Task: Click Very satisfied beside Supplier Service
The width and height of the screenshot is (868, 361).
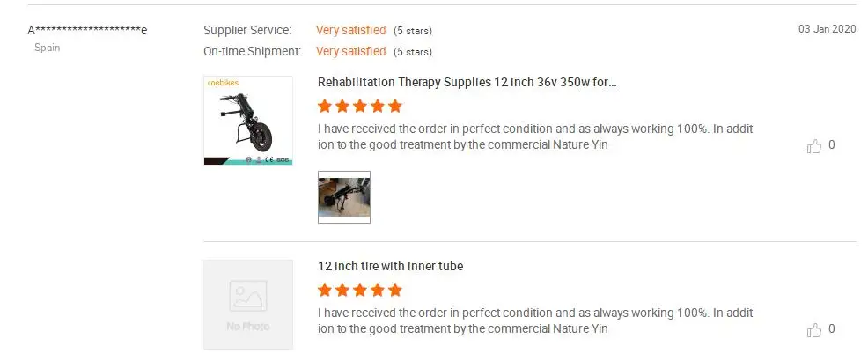Action: tap(350, 30)
